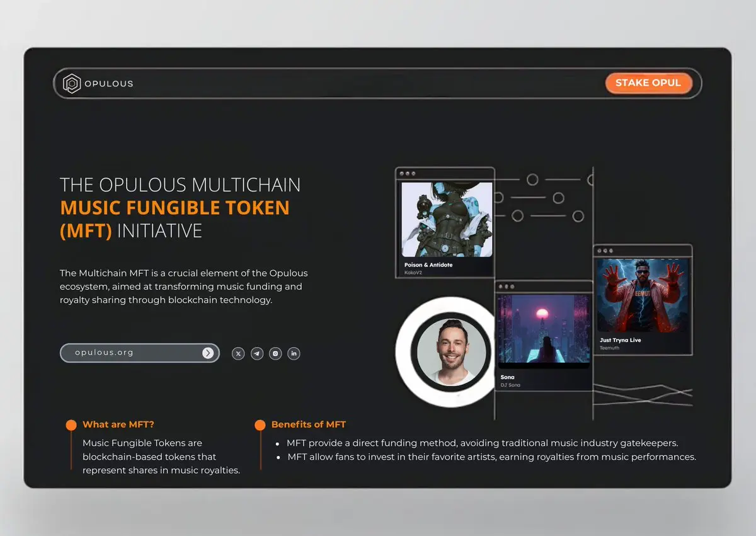Open the Telegram social icon
The image size is (756, 536).
(257, 353)
